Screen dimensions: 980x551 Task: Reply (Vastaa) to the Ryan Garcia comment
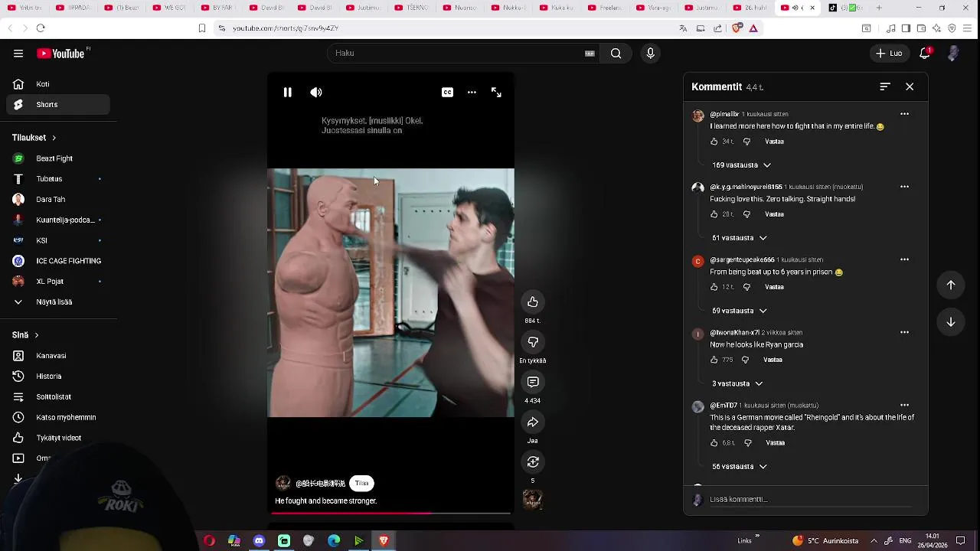pyautogui.click(x=773, y=360)
